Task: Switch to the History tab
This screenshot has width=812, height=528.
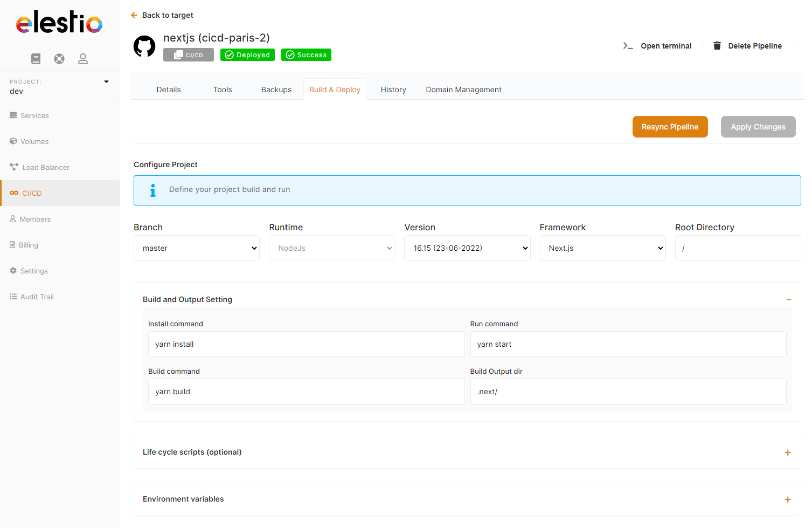Action: point(393,89)
